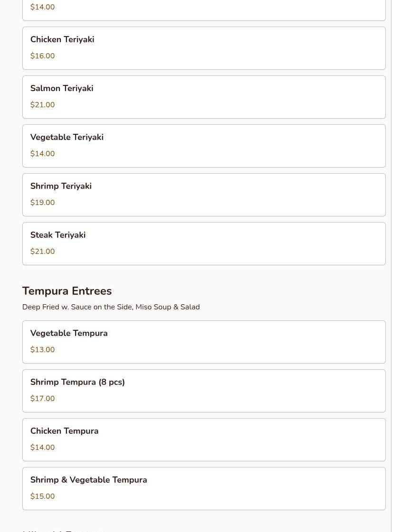Viewport: 401px width, 532px height.
Task: Open the Vegetable Tempura item
Action: coord(204,342)
